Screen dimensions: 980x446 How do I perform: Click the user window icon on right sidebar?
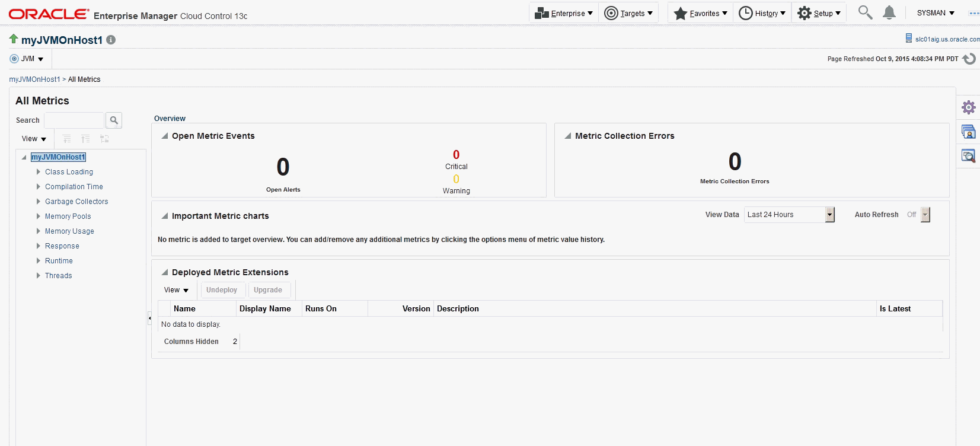pyautogui.click(x=968, y=132)
